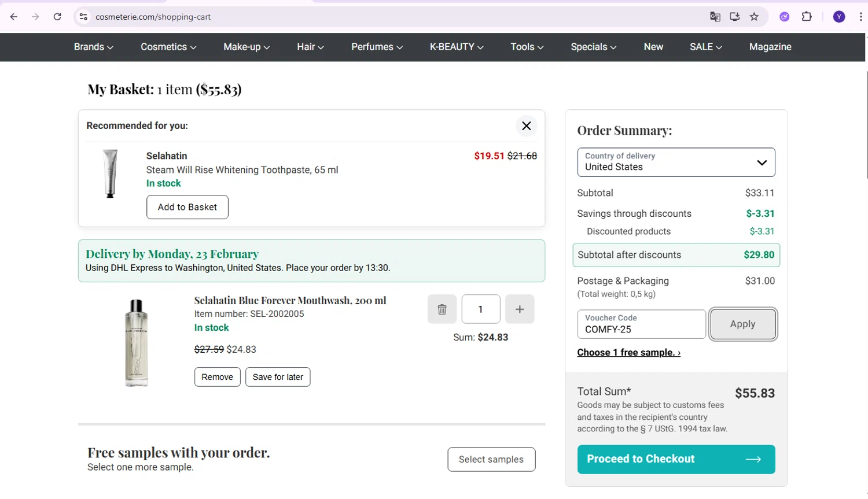The height and width of the screenshot is (499, 868).
Task: Click Save for later
Action: pyautogui.click(x=278, y=377)
